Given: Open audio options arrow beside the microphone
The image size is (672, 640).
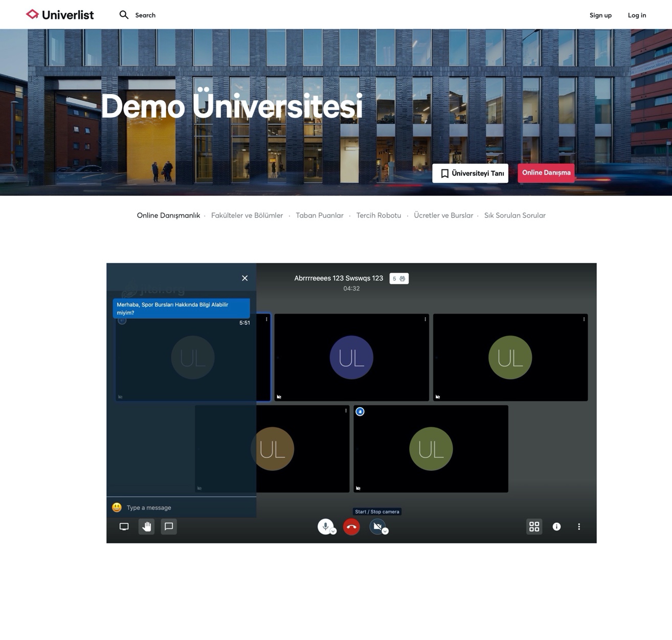Looking at the screenshot, I should pyautogui.click(x=333, y=532).
